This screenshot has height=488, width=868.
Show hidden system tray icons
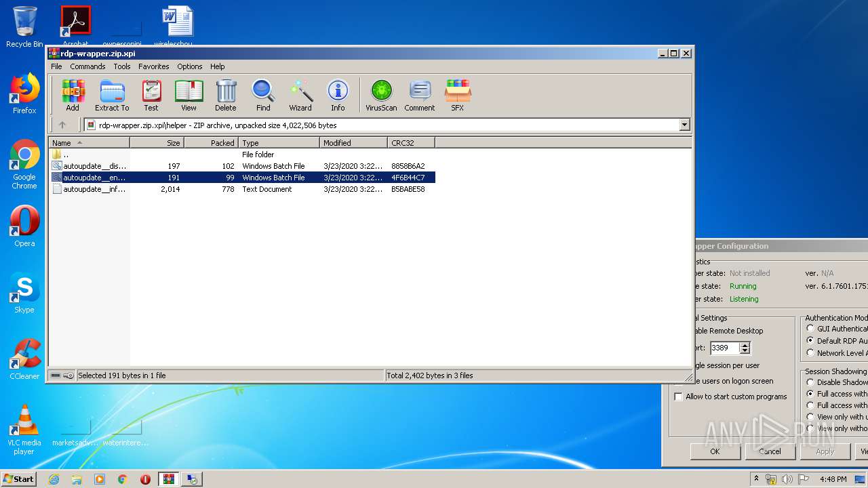point(756,479)
